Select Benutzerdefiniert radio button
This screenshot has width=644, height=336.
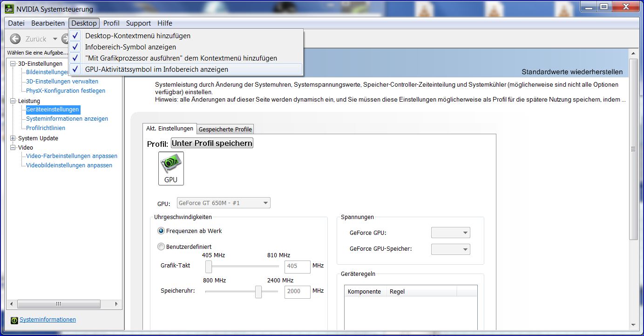point(161,247)
